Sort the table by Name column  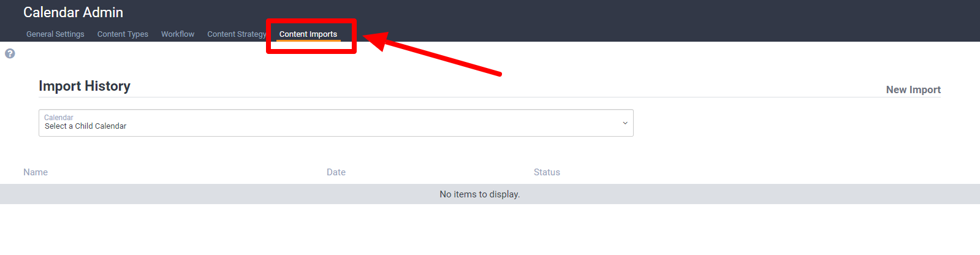[x=36, y=172]
